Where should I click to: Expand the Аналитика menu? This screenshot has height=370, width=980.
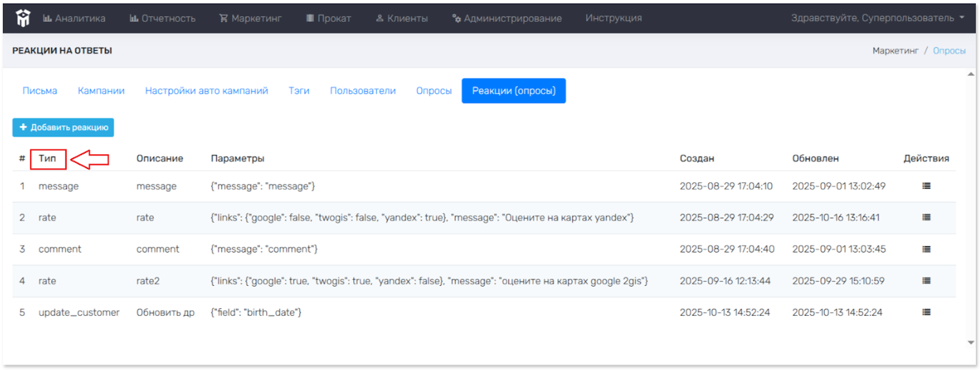pos(74,18)
